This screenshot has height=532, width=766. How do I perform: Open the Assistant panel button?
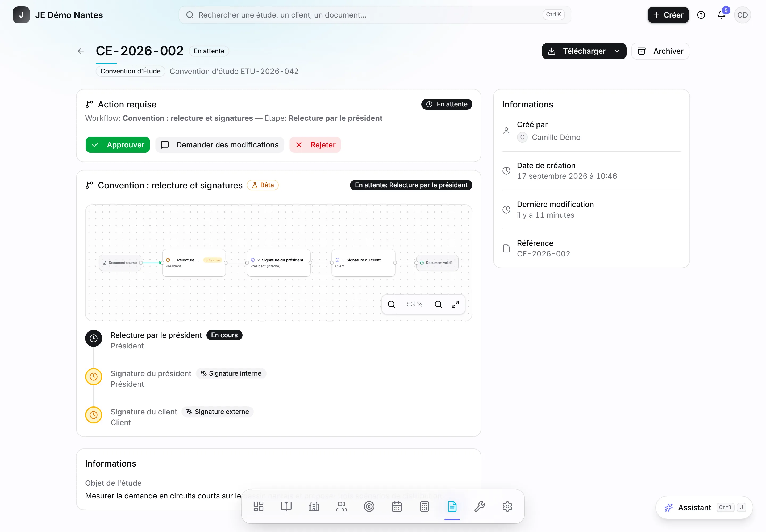tap(704, 507)
